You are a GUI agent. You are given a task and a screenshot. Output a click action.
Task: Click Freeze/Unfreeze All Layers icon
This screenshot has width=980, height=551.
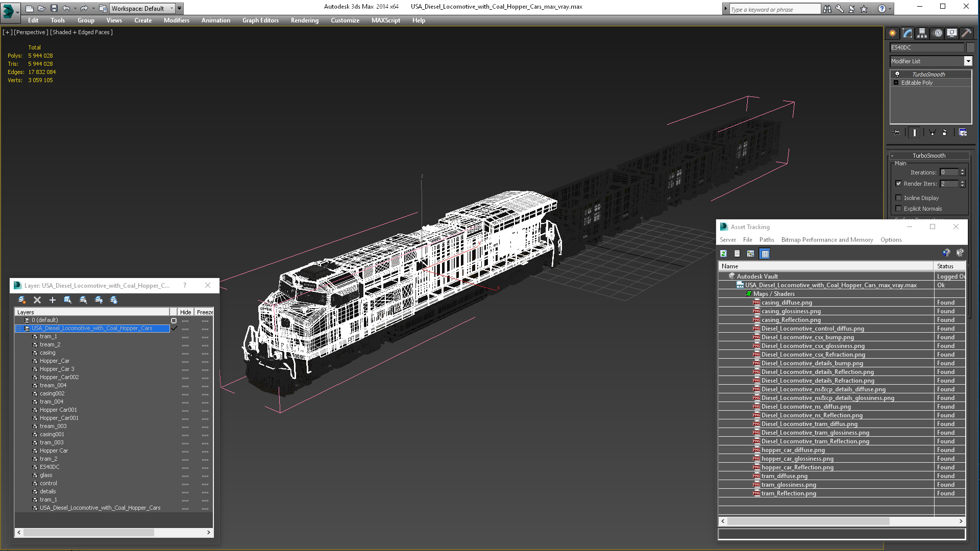[114, 300]
